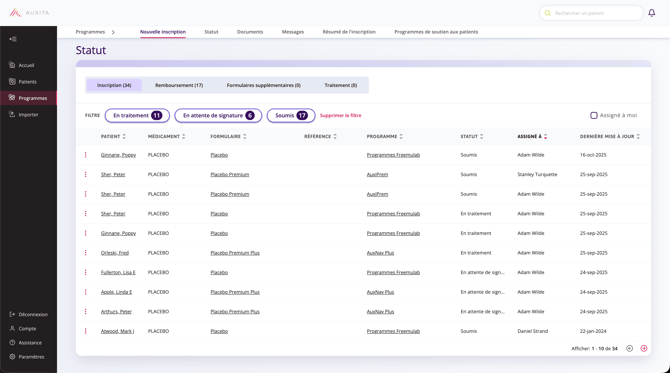The image size is (670, 373).
Task: Toggle the En traitement filter
Action: (137, 115)
